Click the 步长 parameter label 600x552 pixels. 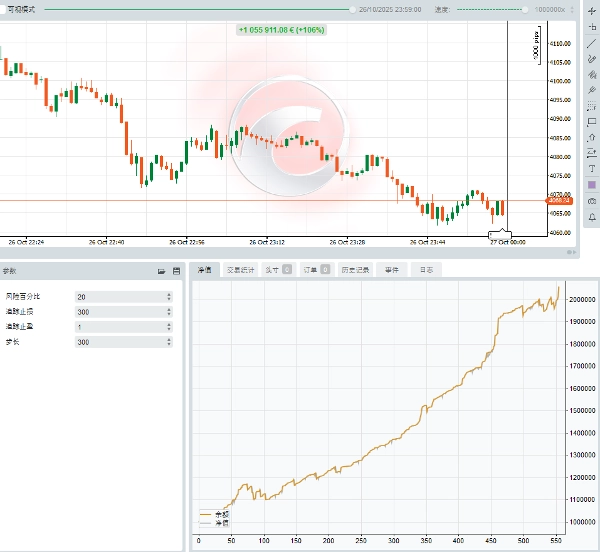pos(12,342)
